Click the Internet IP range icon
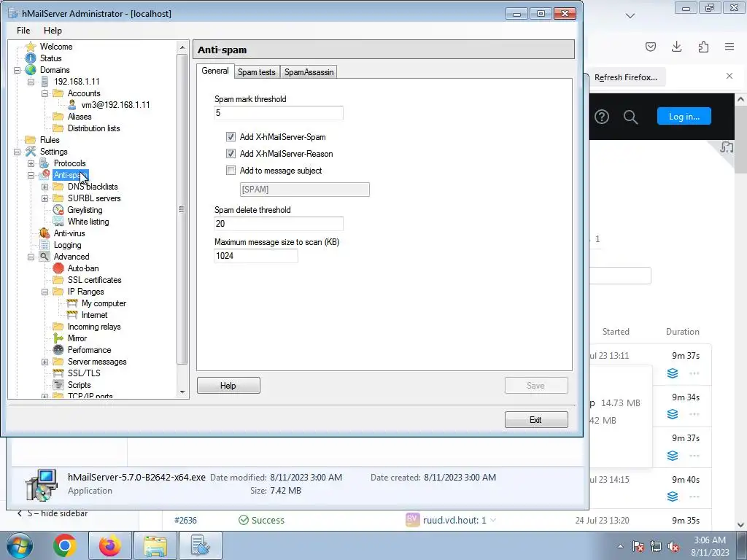Image resolution: width=747 pixels, height=560 pixels. 72,315
